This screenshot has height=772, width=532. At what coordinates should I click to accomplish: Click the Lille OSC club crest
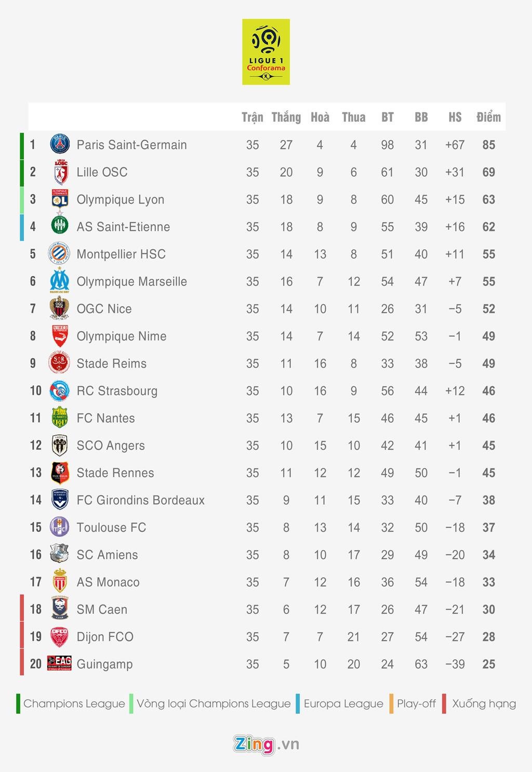point(60,172)
